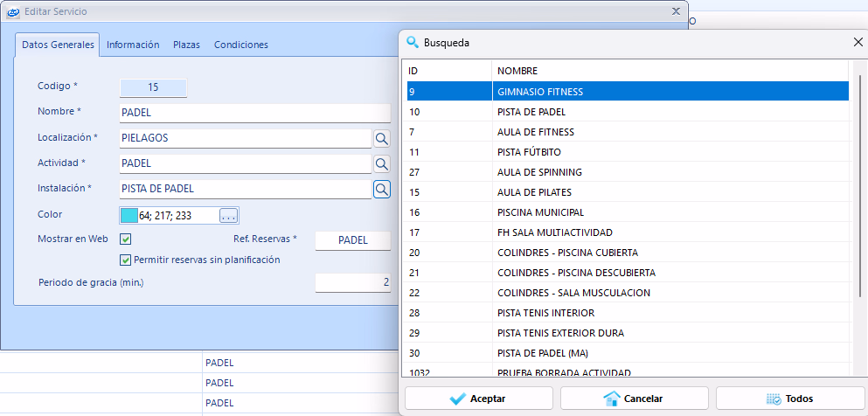The height and width of the screenshot is (416, 868).
Task: Open the Actividad lookup magnifier icon
Action: click(x=381, y=163)
